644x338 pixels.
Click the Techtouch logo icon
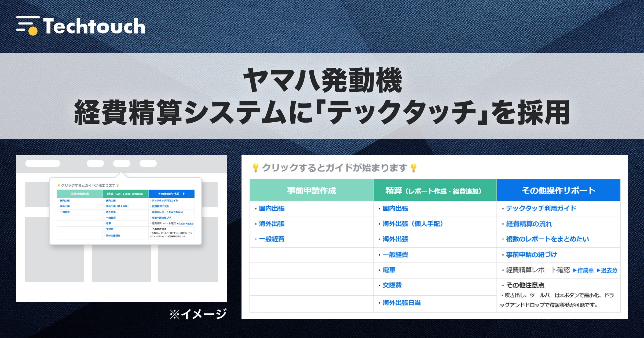point(28,26)
